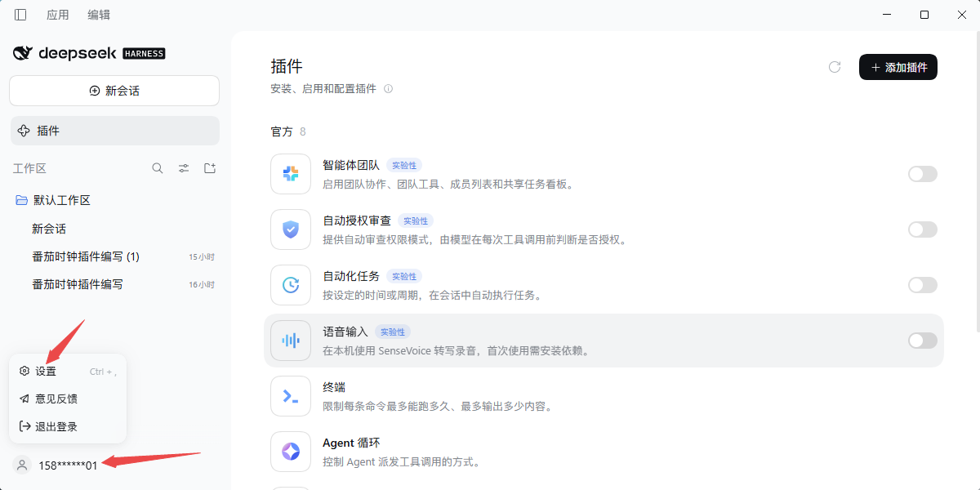The image size is (980, 490).
Task: Click the deepseek whale logo
Action: [x=23, y=53]
